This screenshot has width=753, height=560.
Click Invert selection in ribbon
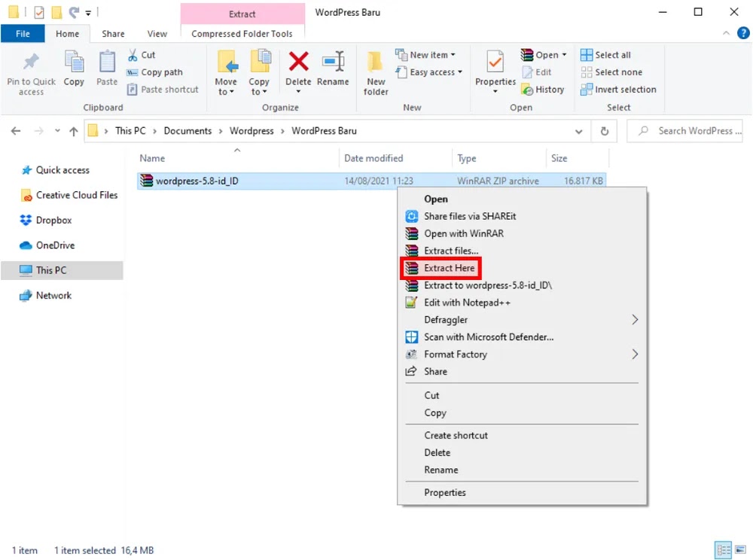click(618, 90)
